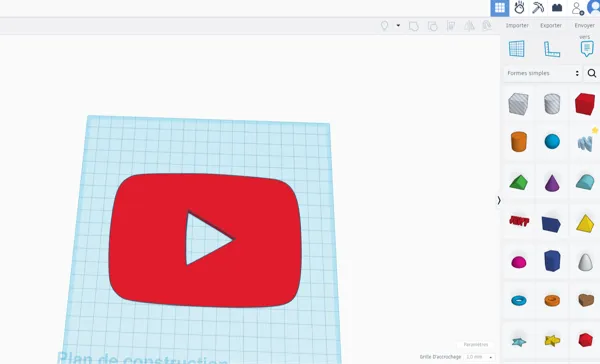Image resolution: width=600 pixels, height=364 pixels.
Task: Pick the light-blue scribble shape
Action: (x=585, y=143)
